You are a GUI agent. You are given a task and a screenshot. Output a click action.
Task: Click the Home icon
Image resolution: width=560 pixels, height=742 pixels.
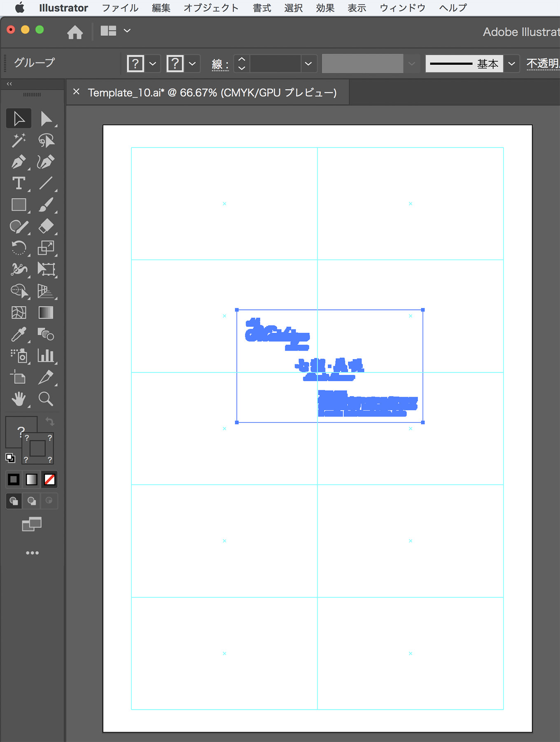(x=75, y=32)
